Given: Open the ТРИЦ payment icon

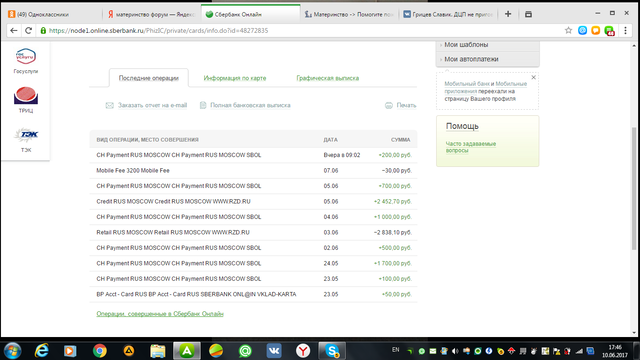Looking at the screenshot, I should pyautogui.click(x=26, y=96).
